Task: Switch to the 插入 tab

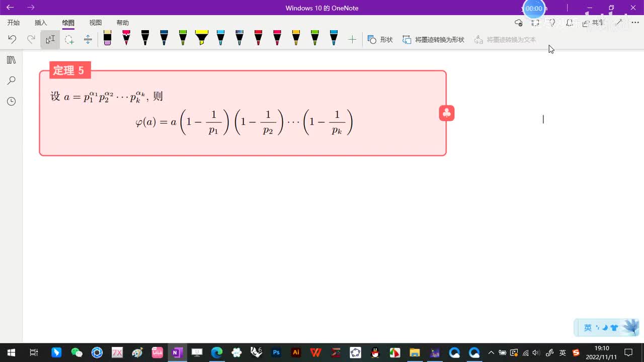Action: [41, 23]
